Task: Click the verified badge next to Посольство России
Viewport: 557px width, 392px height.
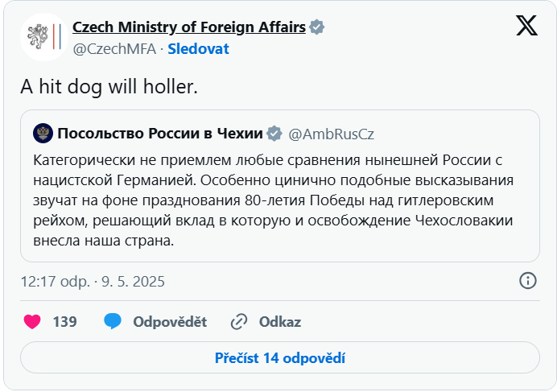Action: point(274,134)
